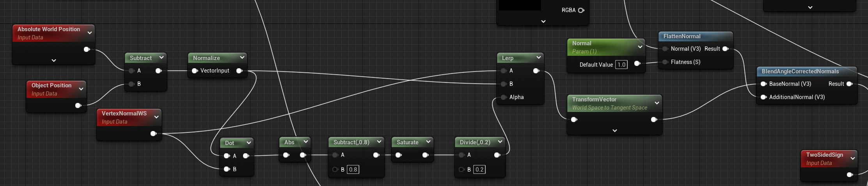
Task: Click the Normal (V3) input pin on FlattenNormal
Action: [665, 49]
